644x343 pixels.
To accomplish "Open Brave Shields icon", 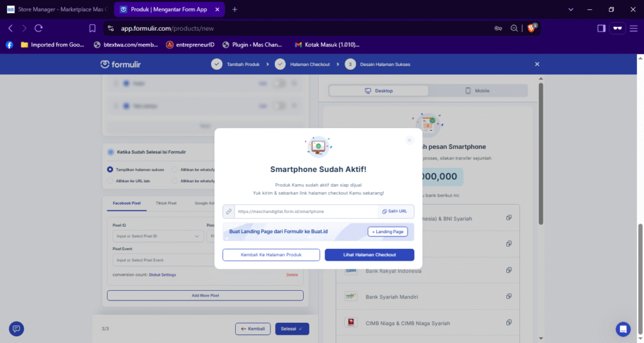I will point(531,28).
